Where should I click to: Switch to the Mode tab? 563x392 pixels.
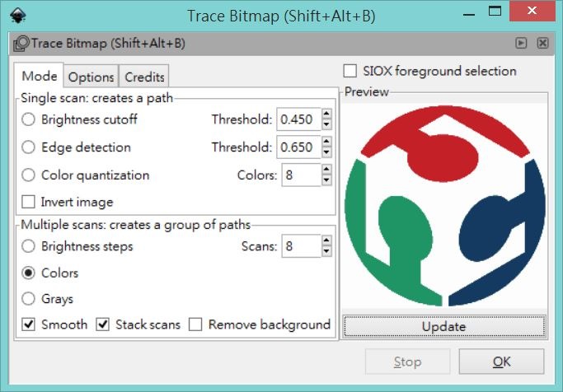[x=39, y=76]
